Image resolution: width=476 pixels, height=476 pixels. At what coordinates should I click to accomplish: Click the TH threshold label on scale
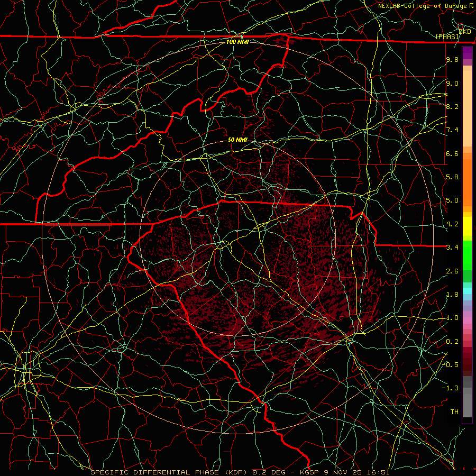click(454, 412)
